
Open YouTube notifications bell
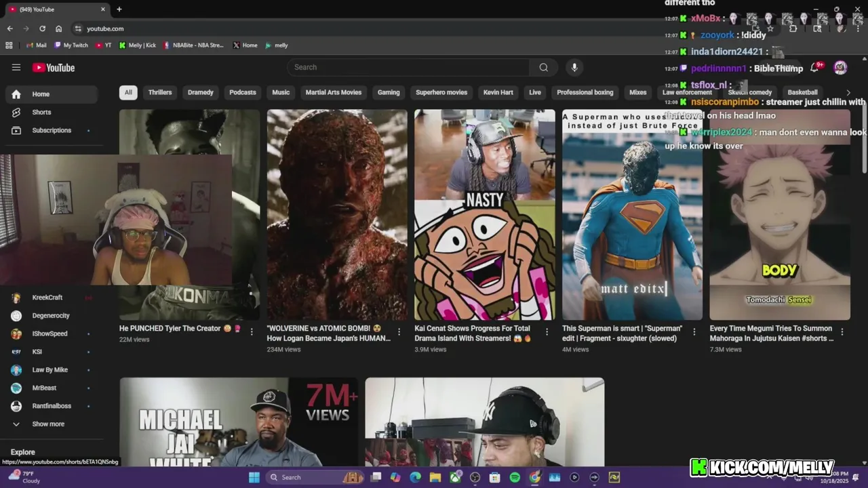pos(815,67)
